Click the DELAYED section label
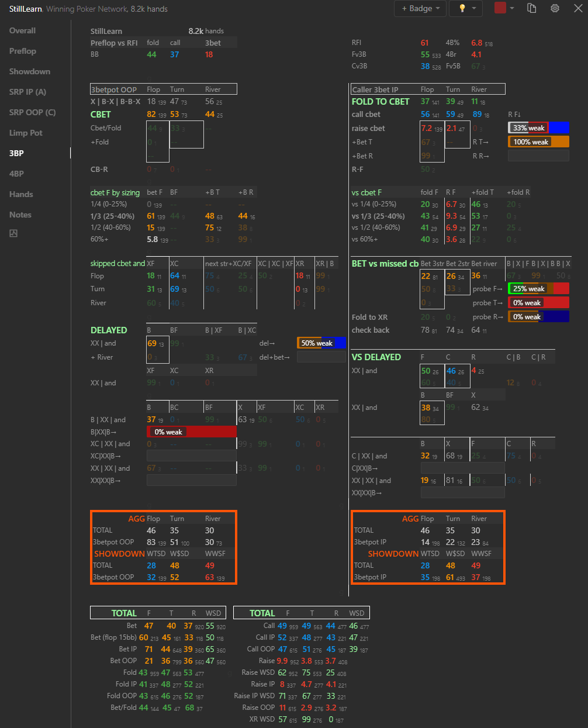The image size is (588, 728). (x=109, y=330)
